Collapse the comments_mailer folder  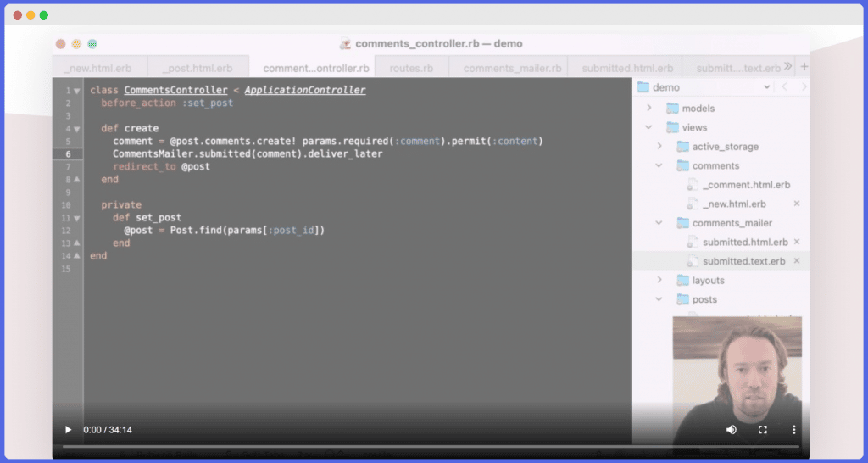tap(659, 223)
